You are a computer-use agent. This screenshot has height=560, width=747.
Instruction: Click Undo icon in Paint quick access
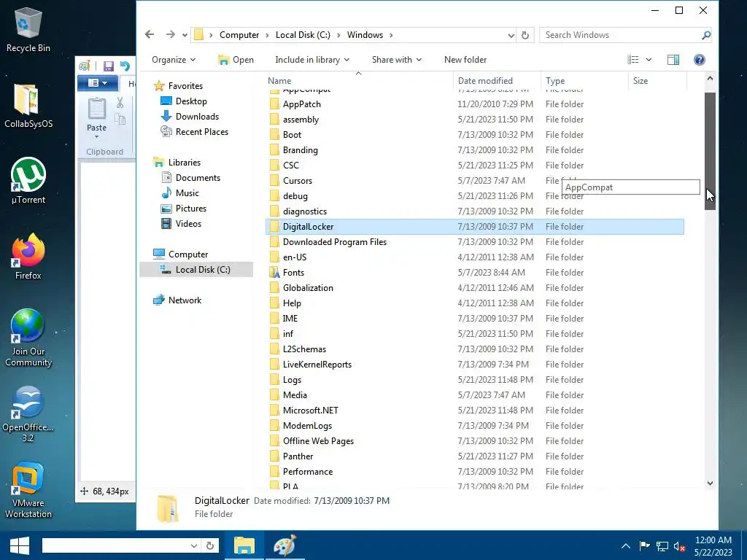(x=125, y=66)
